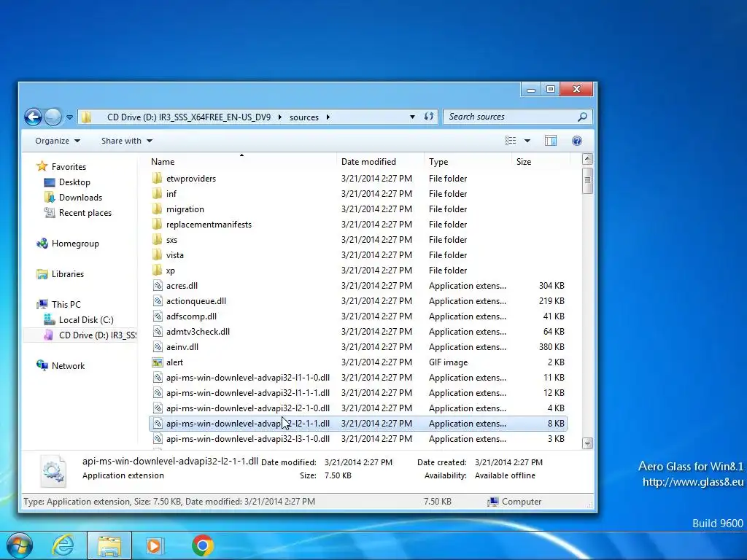Select the sxs folder icon
The width and height of the screenshot is (747, 560).
158,239
